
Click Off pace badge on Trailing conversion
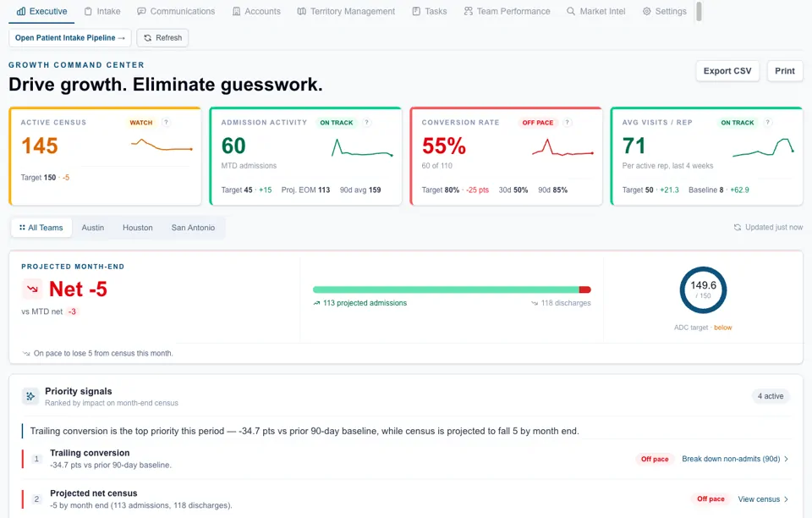(x=655, y=459)
